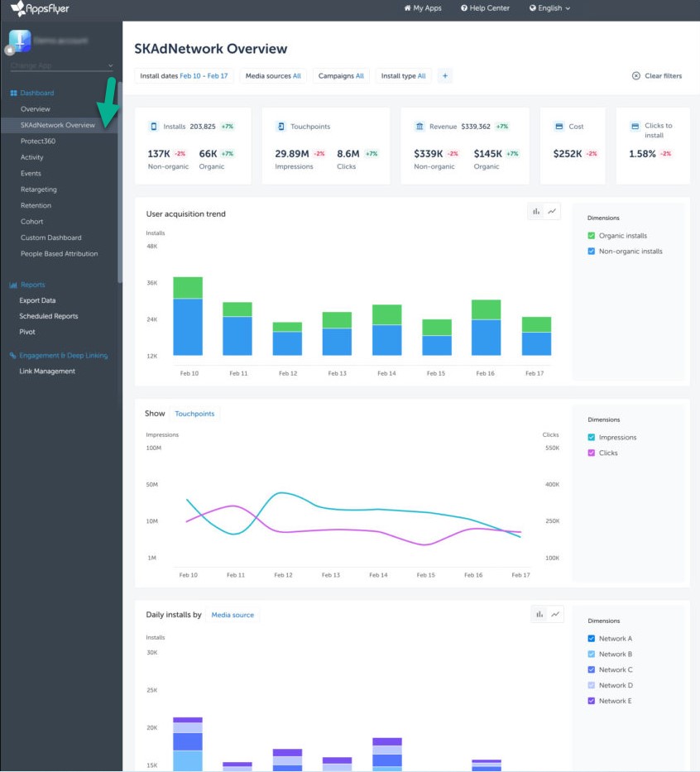Click the Installs card phone icon
Viewport: 700px width, 772px height.
pyautogui.click(x=153, y=127)
